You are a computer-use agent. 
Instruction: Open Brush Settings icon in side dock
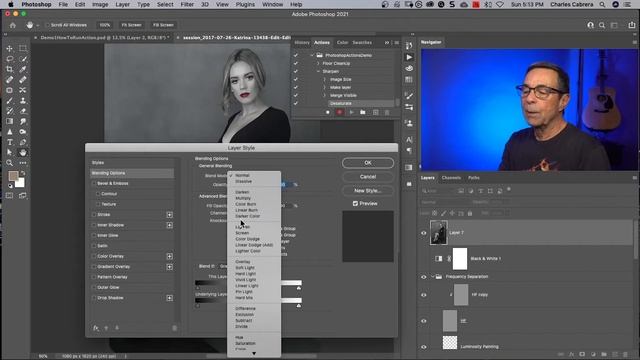point(409,96)
